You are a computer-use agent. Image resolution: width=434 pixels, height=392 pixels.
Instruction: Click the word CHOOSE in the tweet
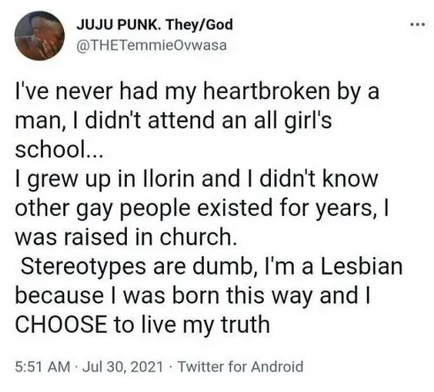click(x=60, y=324)
